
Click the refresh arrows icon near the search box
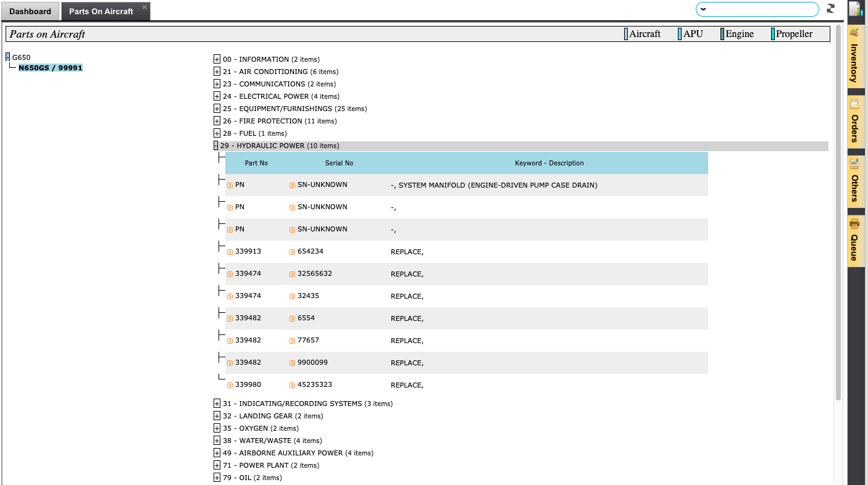[830, 9]
